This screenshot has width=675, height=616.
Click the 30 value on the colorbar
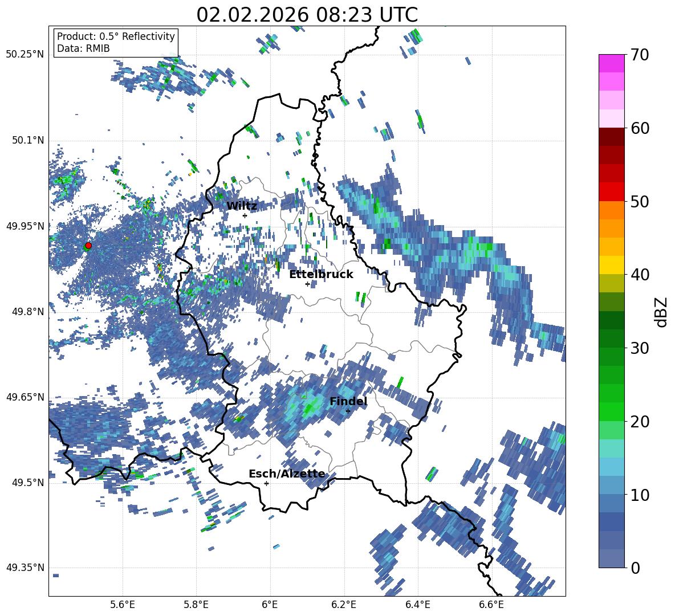pyautogui.click(x=640, y=348)
